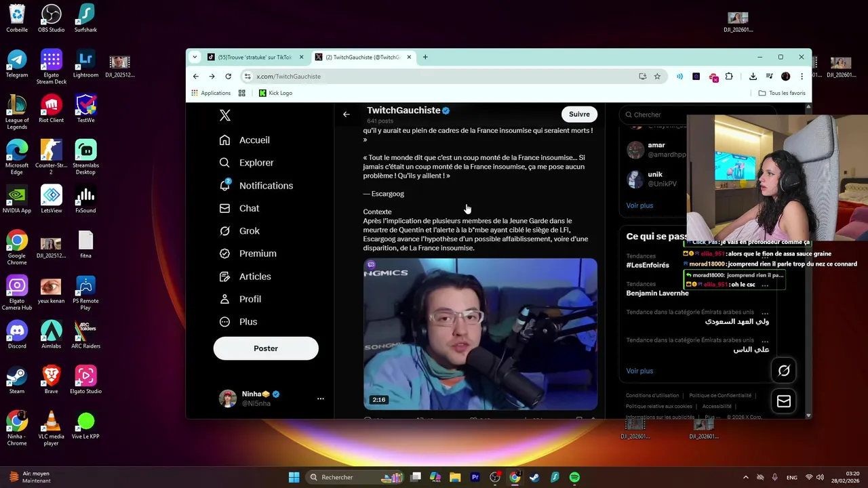This screenshot has height=488, width=868.
Task: Go back with profile header arrow
Action: click(347, 115)
